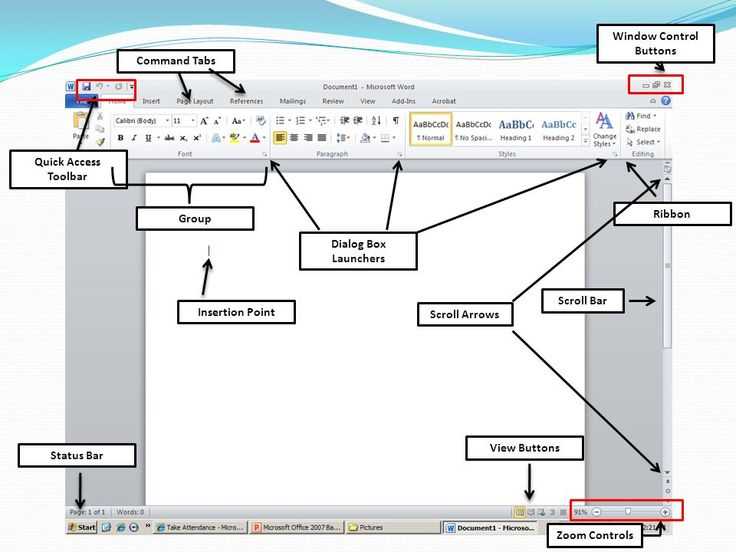Screen dimensions: 736x552
Task: Click the zoom slider handle
Action: coord(628,512)
